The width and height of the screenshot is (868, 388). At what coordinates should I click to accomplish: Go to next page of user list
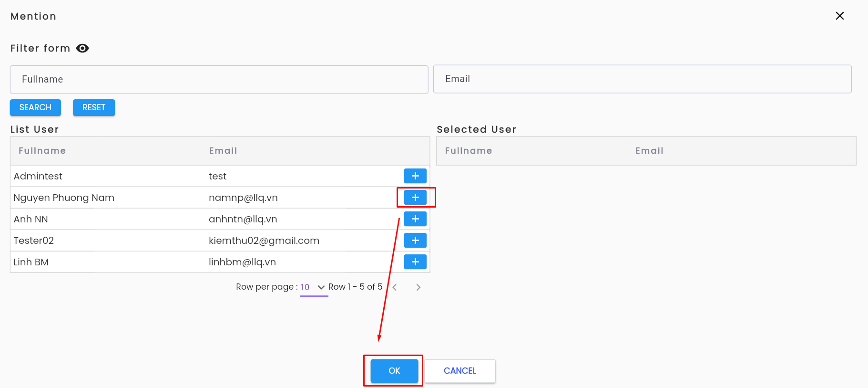[x=418, y=287]
